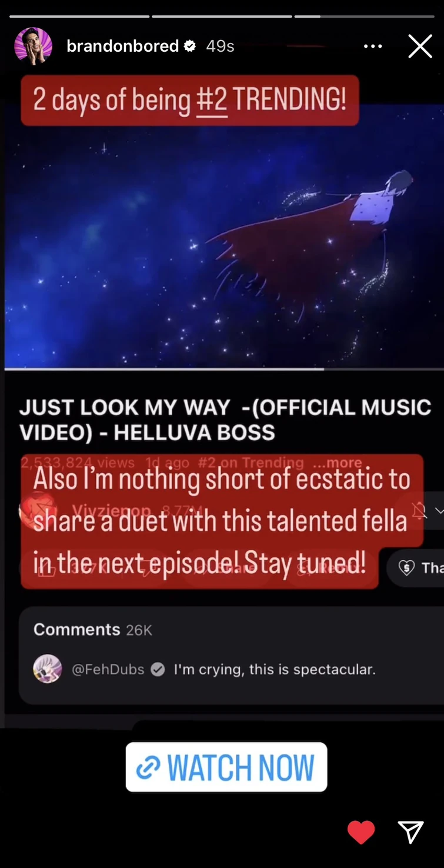Viewport: 444px width, 868px height.
Task: Select the @FehDubs username
Action: (108, 669)
